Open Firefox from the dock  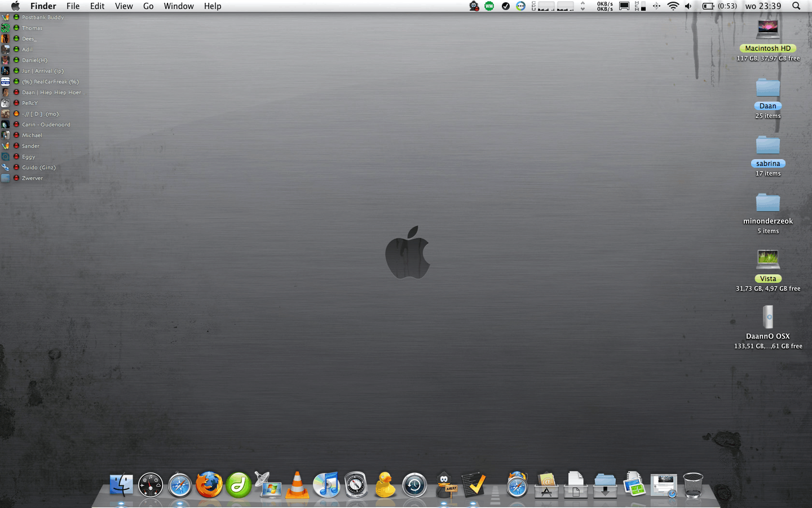(x=209, y=485)
